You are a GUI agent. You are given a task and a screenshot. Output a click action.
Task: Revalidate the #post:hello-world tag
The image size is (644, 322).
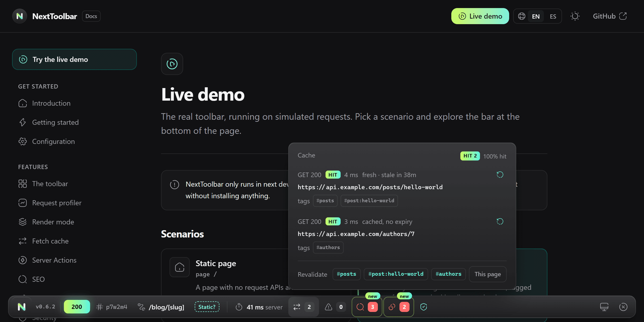pyautogui.click(x=396, y=274)
